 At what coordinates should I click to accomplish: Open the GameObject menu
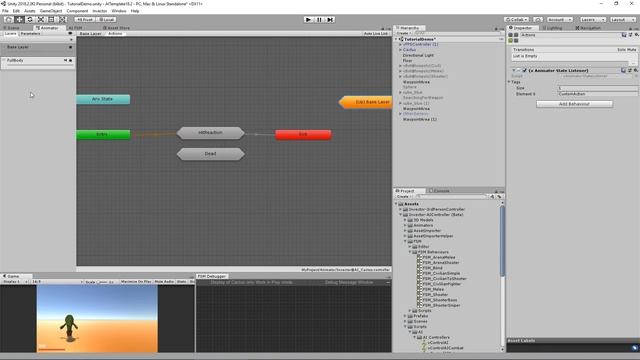[x=51, y=11]
